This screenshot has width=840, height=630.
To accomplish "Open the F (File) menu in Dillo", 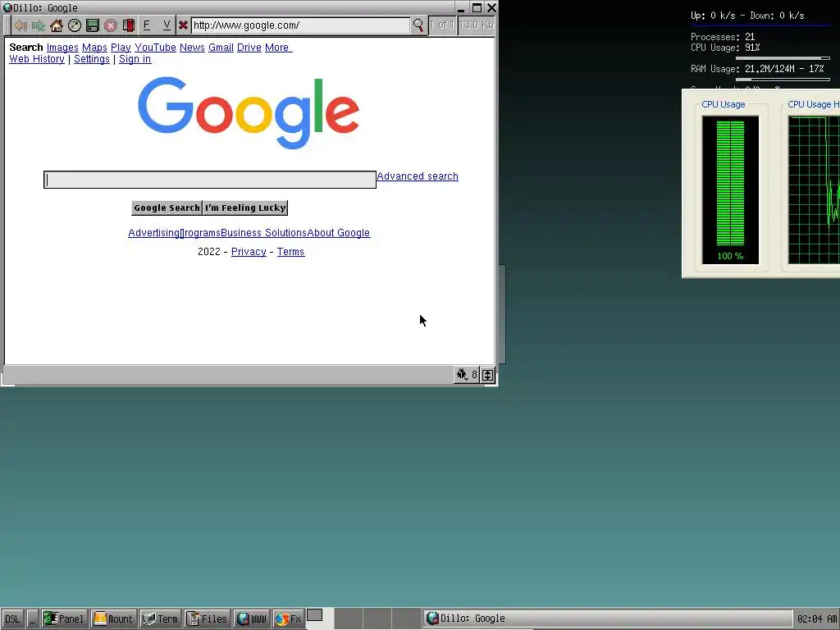I will [147, 25].
